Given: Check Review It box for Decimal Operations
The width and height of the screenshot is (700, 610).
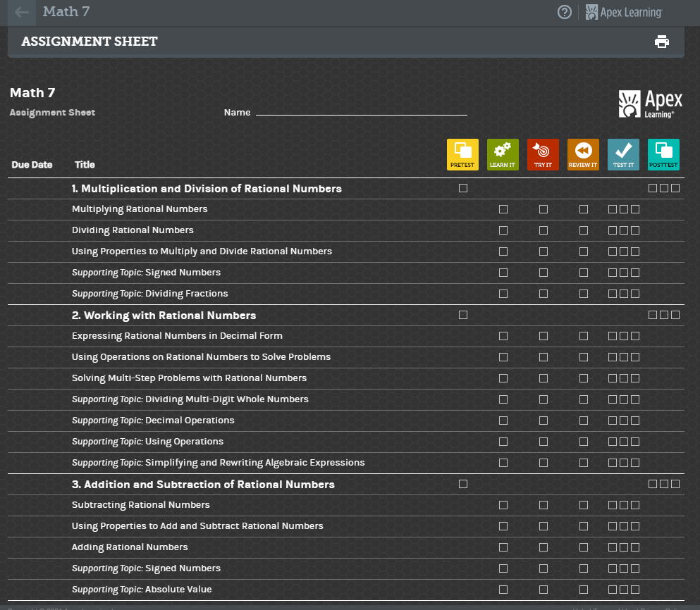Looking at the screenshot, I should coord(584,421).
